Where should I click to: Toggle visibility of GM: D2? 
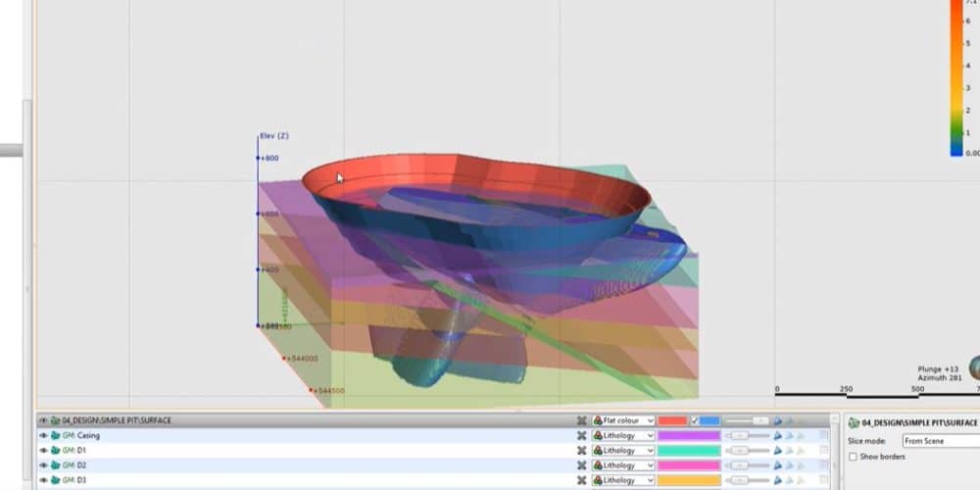pyautogui.click(x=43, y=465)
